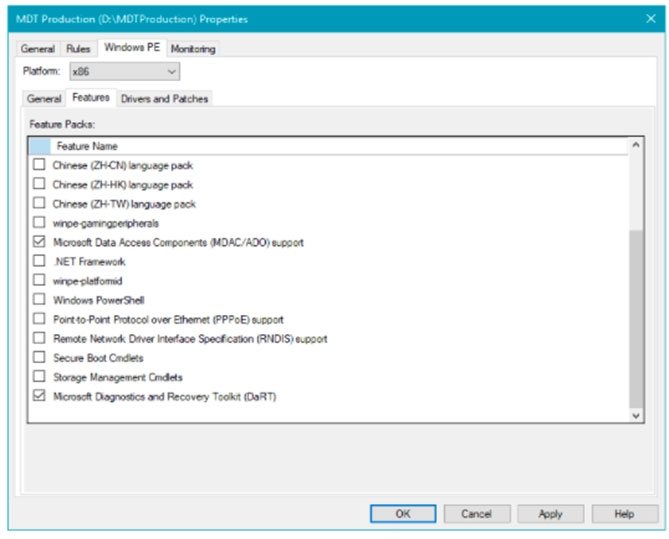Select the Windows PE tab

(x=132, y=47)
